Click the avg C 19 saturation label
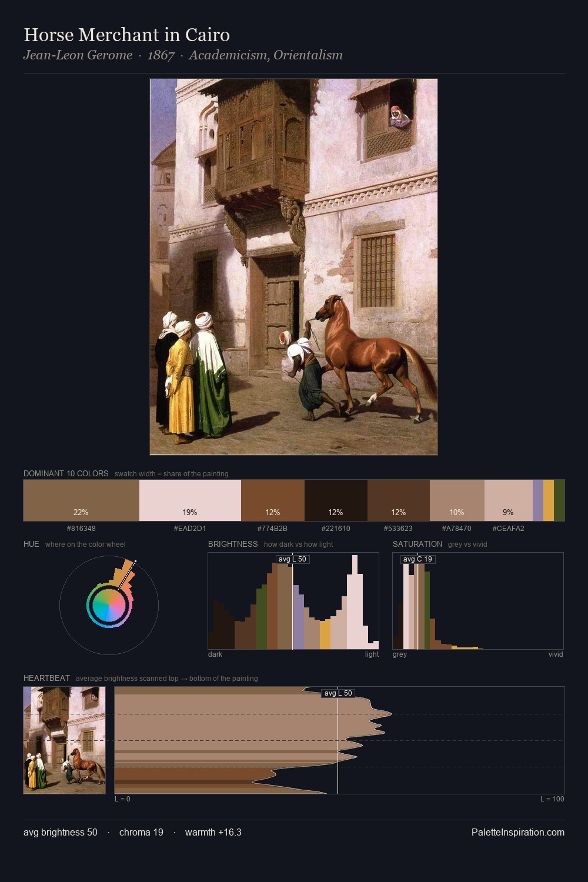588x882 pixels. coord(417,559)
